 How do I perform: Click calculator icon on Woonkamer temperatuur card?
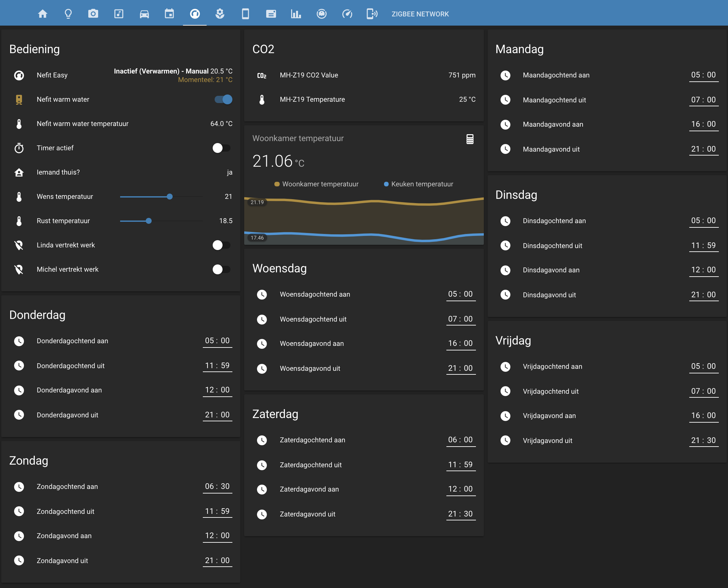click(x=470, y=139)
